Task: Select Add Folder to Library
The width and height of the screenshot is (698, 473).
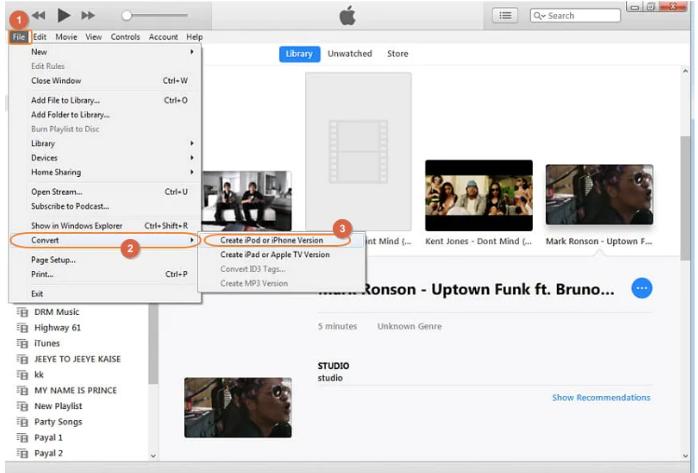Action: click(105, 114)
